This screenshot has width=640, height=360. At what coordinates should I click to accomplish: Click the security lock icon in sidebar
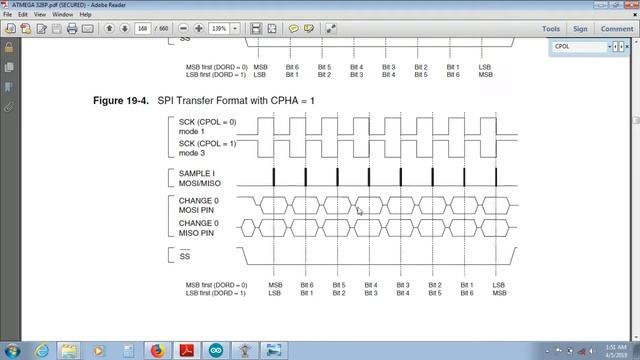(x=9, y=47)
